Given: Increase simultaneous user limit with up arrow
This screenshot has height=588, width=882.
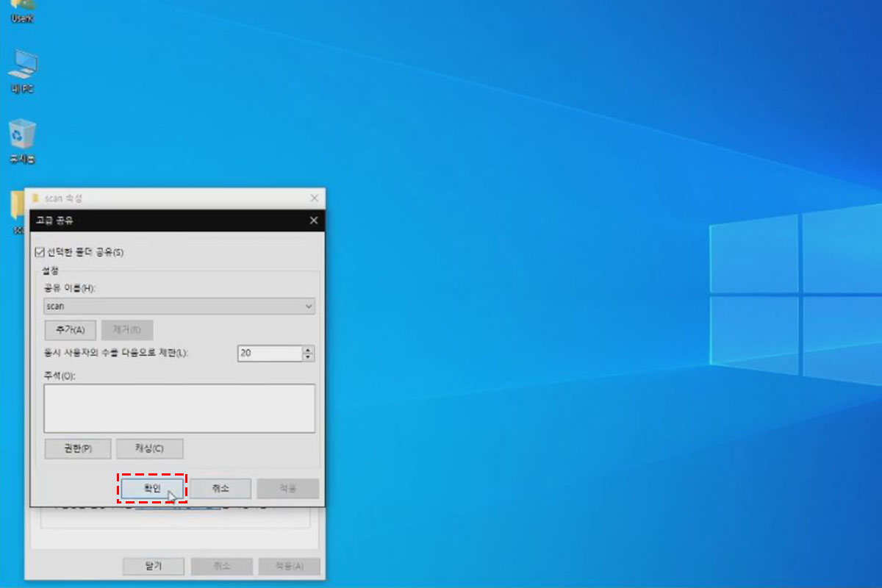Looking at the screenshot, I should [x=308, y=349].
